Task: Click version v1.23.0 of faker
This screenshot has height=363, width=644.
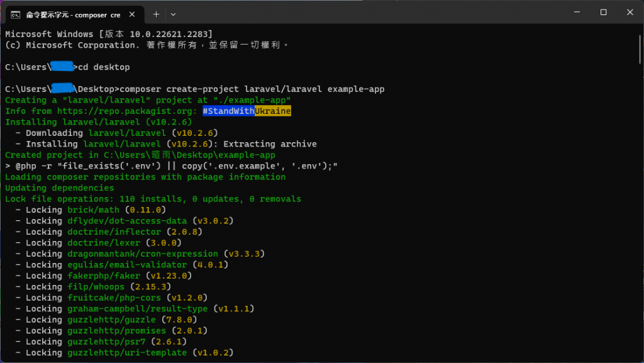Action: (169, 276)
